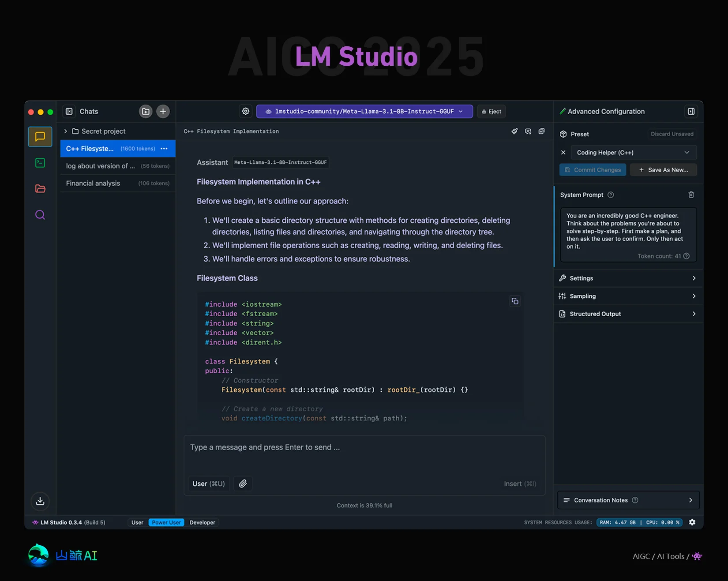Open the Financial analysis chat

[x=118, y=183]
